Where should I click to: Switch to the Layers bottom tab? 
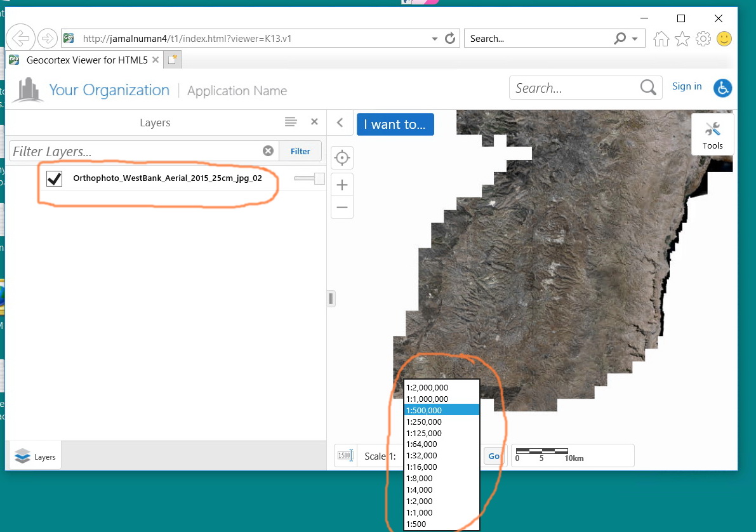35,456
